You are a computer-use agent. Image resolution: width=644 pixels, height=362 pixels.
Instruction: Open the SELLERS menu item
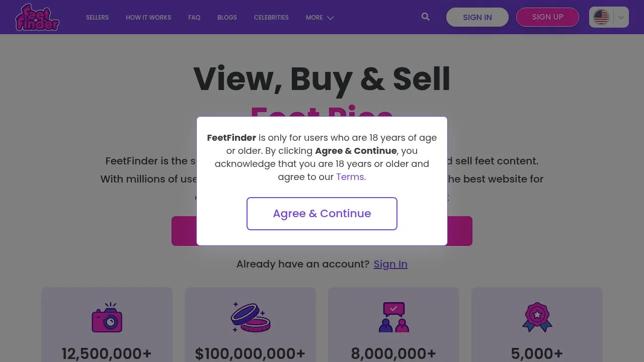click(97, 18)
